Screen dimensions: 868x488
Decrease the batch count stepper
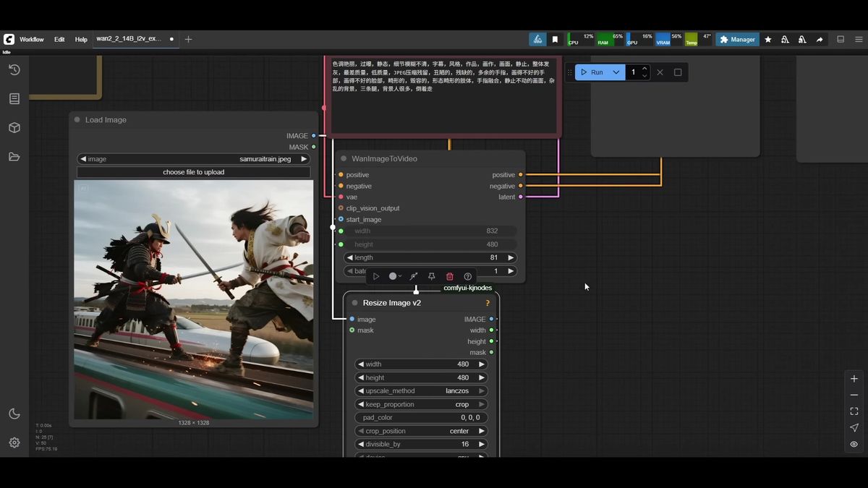[644, 76]
